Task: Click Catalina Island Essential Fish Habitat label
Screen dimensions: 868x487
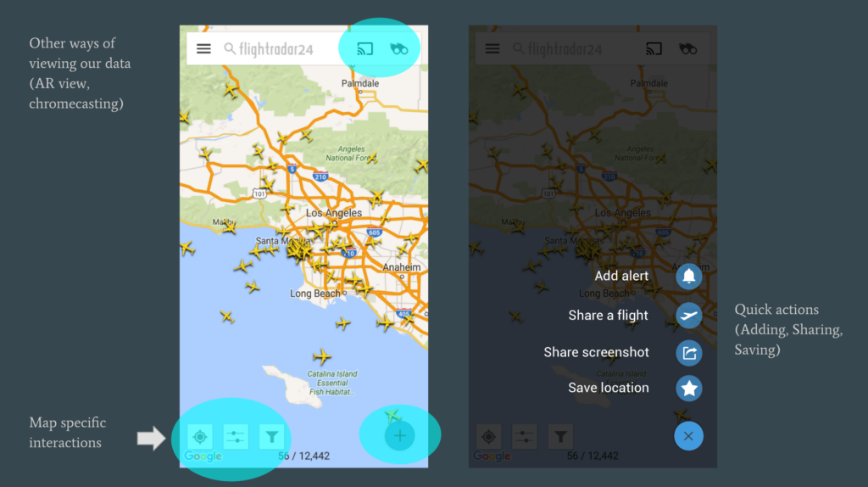Action: [x=332, y=383]
